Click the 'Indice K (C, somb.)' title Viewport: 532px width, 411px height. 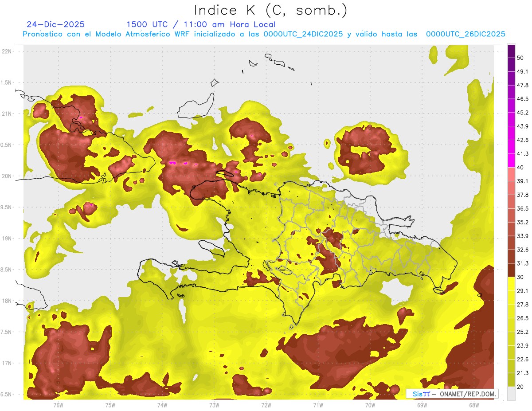[x=270, y=10]
